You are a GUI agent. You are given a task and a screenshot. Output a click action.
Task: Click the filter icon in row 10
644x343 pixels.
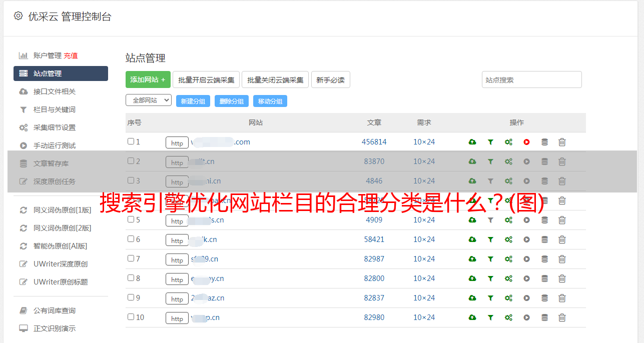(x=490, y=317)
